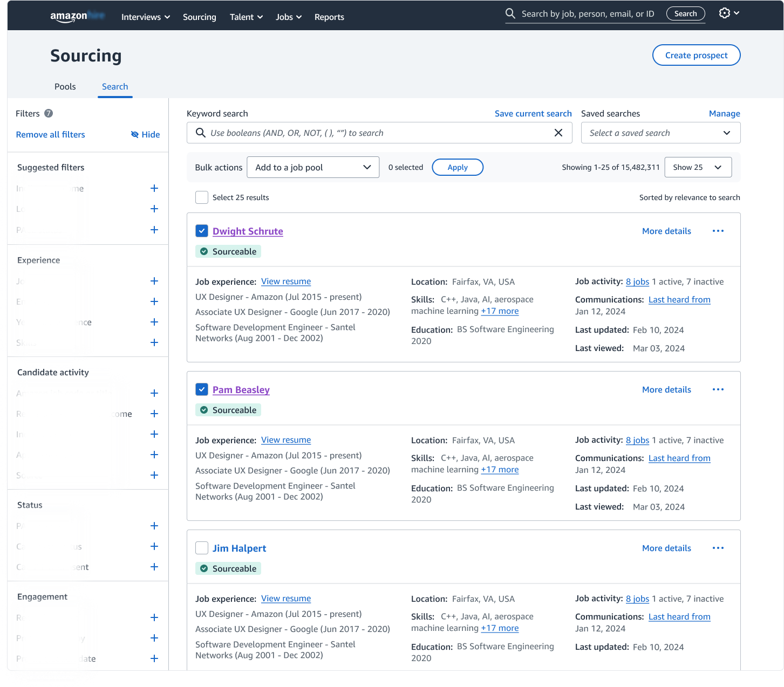The width and height of the screenshot is (784, 687).
Task: Select the Search tab
Action: coord(115,86)
